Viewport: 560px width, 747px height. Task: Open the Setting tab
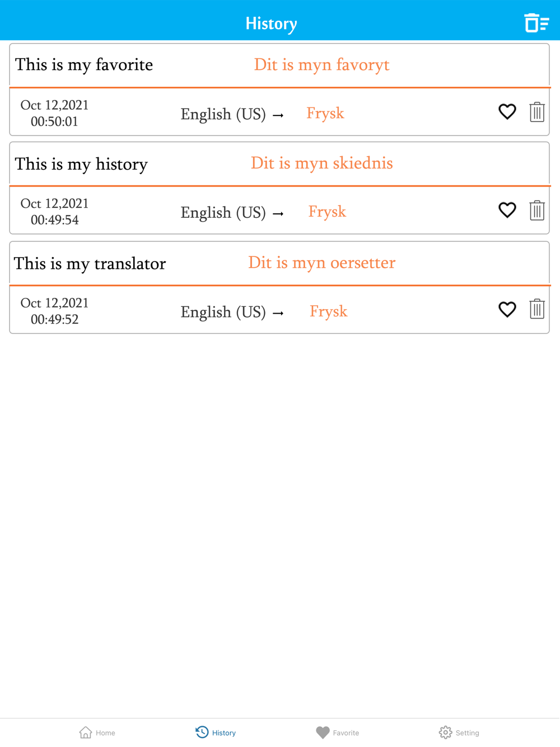[x=459, y=732]
